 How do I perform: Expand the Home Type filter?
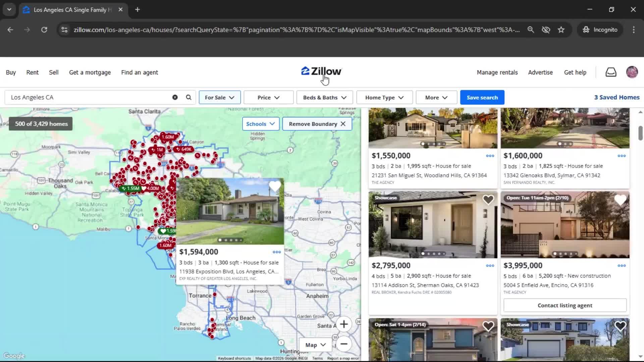click(x=384, y=98)
